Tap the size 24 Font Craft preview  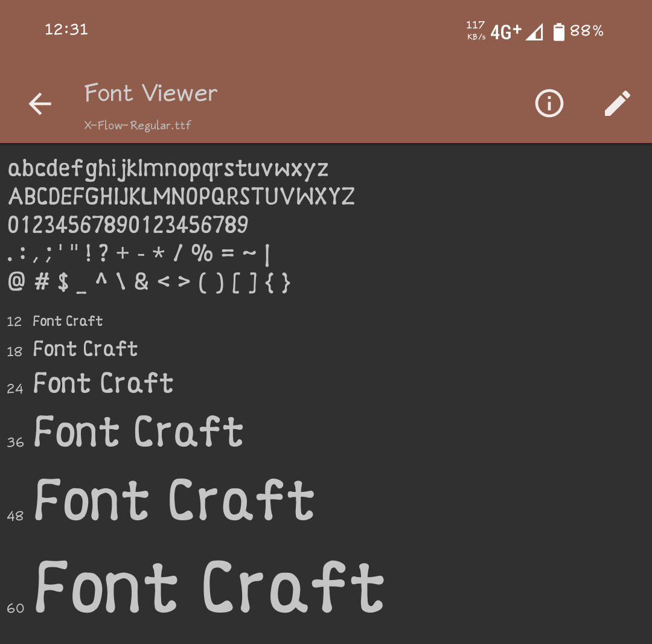coord(103,383)
